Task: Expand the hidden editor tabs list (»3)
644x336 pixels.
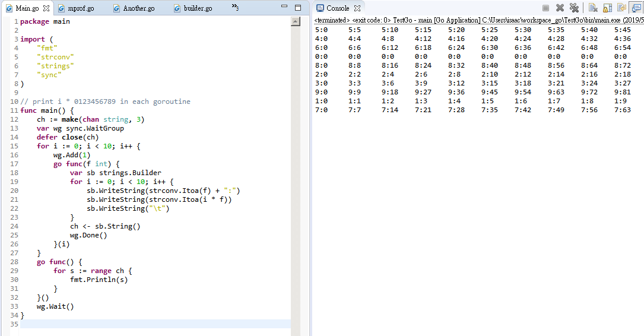Action: (235, 8)
